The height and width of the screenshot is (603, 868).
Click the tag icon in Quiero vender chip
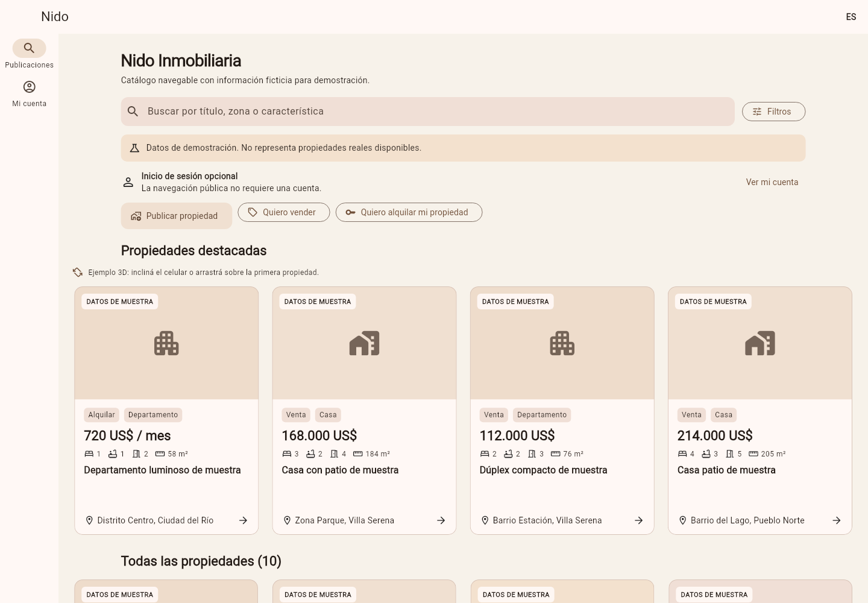tap(253, 212)
